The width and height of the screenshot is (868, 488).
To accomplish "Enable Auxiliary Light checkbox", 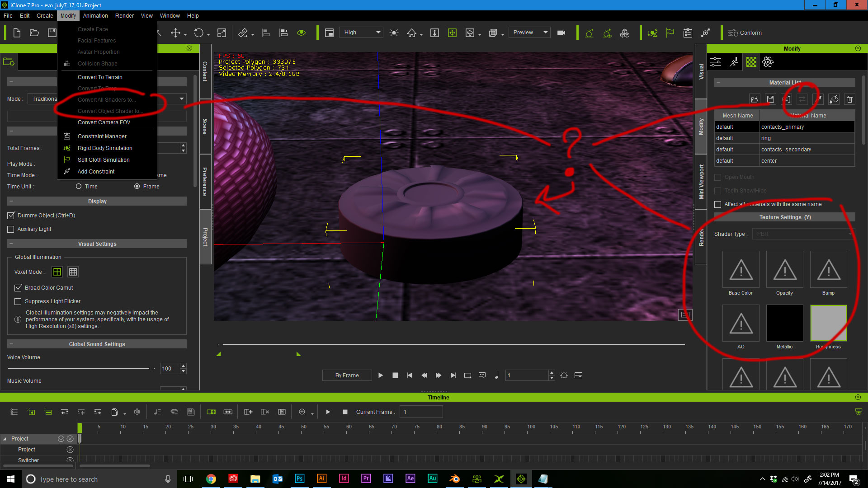I will (x=11, y=230).
